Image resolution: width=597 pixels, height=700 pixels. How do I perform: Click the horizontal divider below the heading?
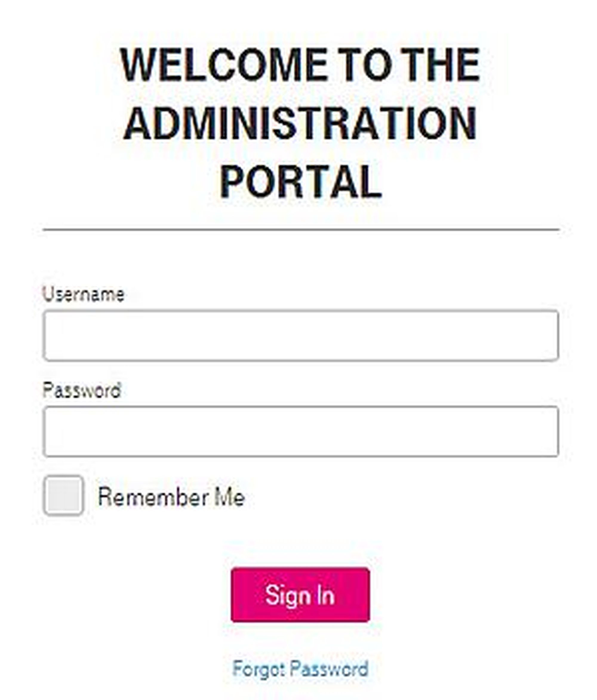coord(301,230)
